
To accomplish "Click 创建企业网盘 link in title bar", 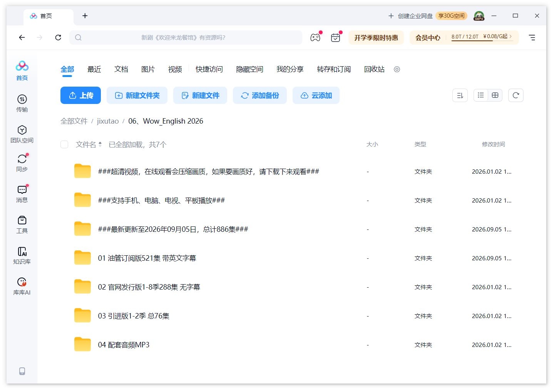I will 410,16.
